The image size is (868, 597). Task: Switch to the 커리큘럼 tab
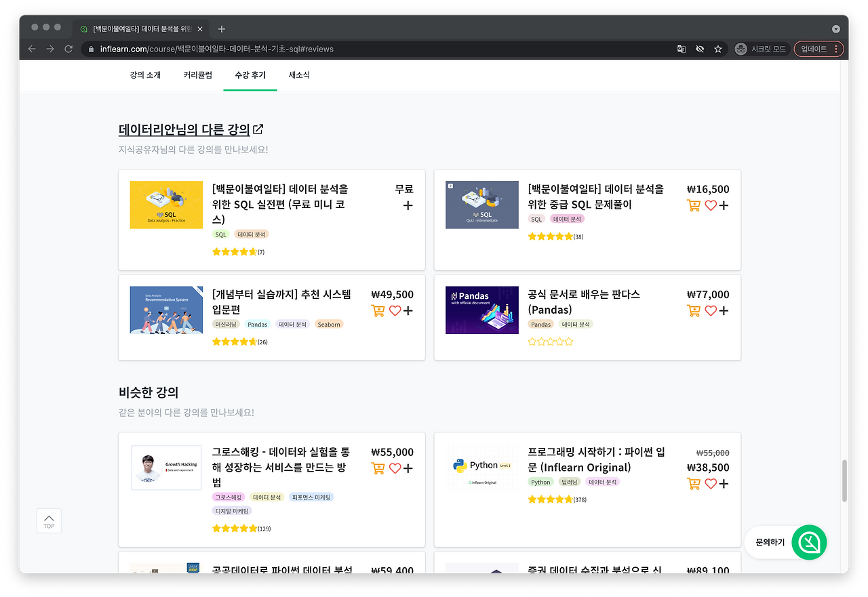click(x=197, y=75)
